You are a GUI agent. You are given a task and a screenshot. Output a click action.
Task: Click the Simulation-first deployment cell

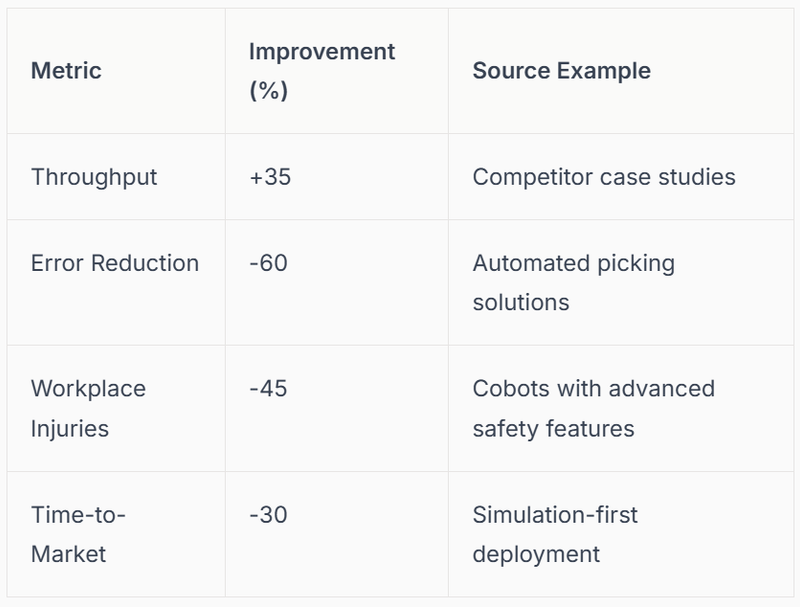click(x=555, y=534)
